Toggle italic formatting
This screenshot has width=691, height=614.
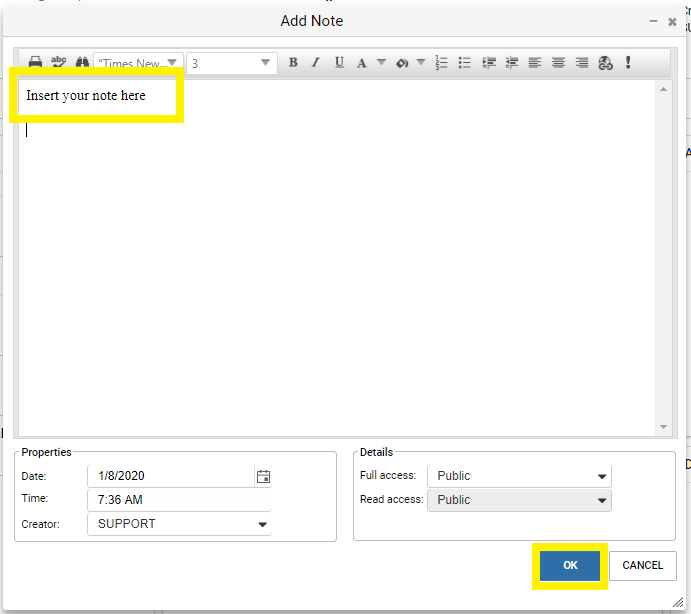click(316, 63)
